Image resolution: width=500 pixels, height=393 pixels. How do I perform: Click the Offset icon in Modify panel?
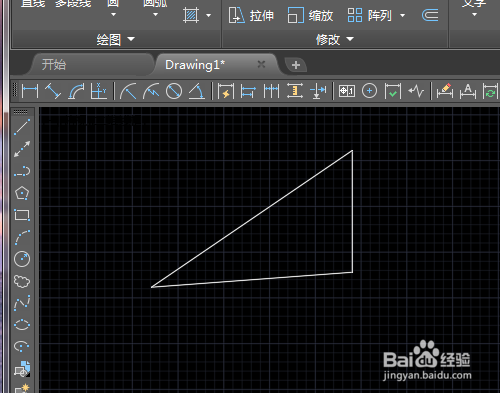pos(430,15)
